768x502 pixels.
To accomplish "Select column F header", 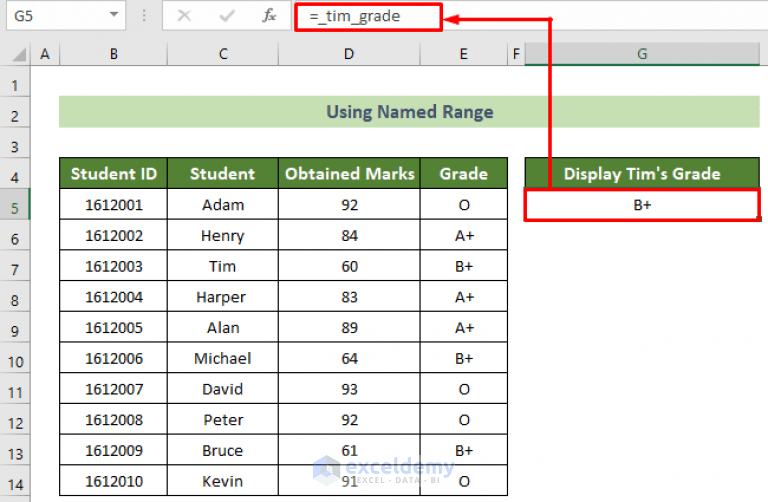I will [x=516, y=54].
